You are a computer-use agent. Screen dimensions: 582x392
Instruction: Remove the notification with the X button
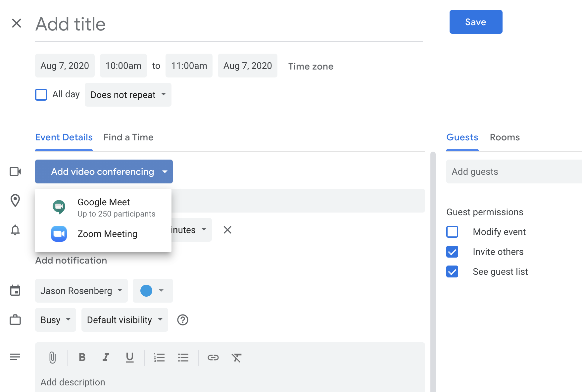pos(227,230)
